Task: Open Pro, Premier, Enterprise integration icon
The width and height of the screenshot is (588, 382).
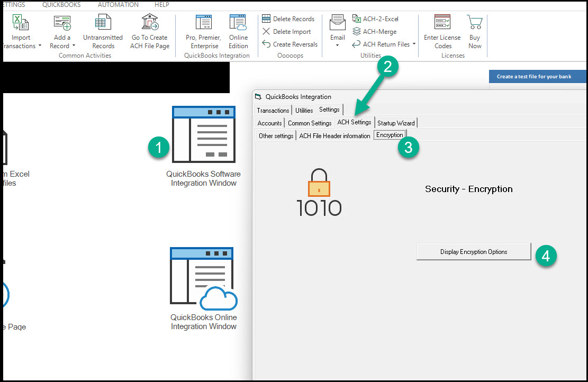Action: click(204, 22)
